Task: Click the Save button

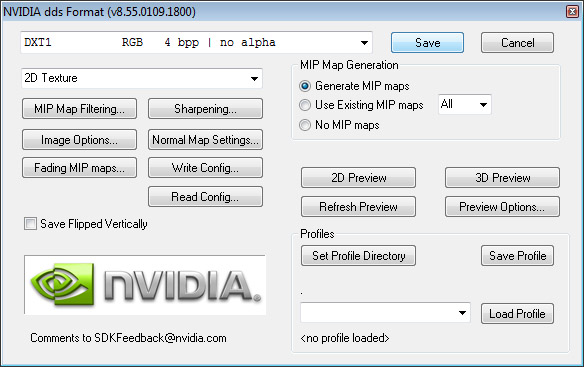Action: (x=427, y=42)
